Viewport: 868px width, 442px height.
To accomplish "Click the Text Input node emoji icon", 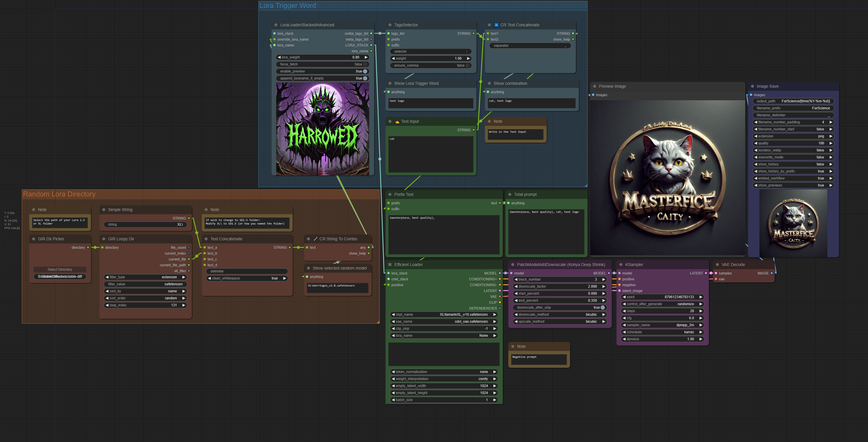I will point(397,122).
